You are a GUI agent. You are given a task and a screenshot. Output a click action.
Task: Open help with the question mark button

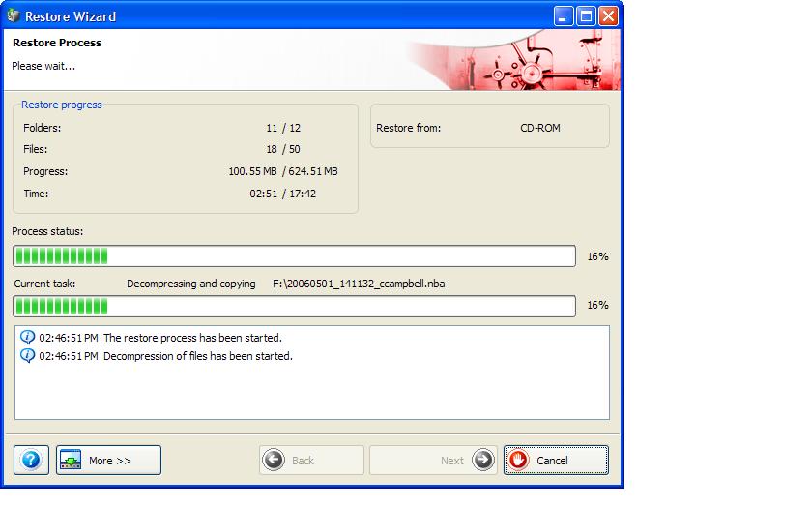click(31, 461)
